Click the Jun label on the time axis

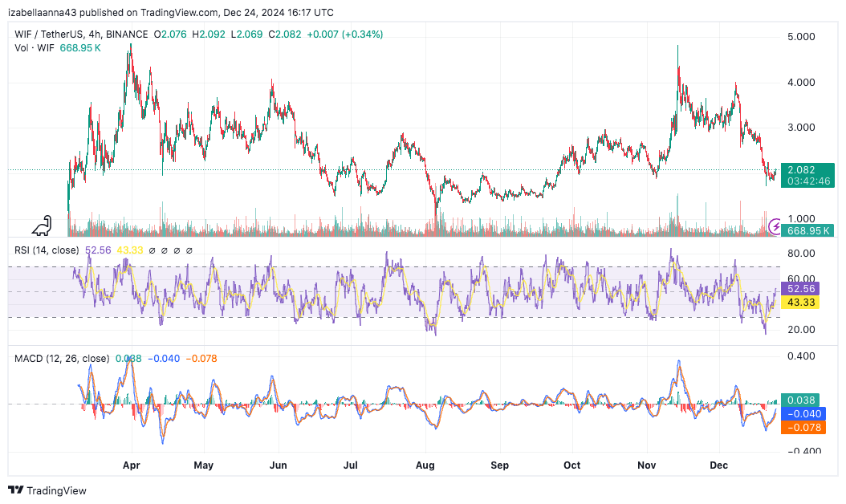(x=278, y=465)
